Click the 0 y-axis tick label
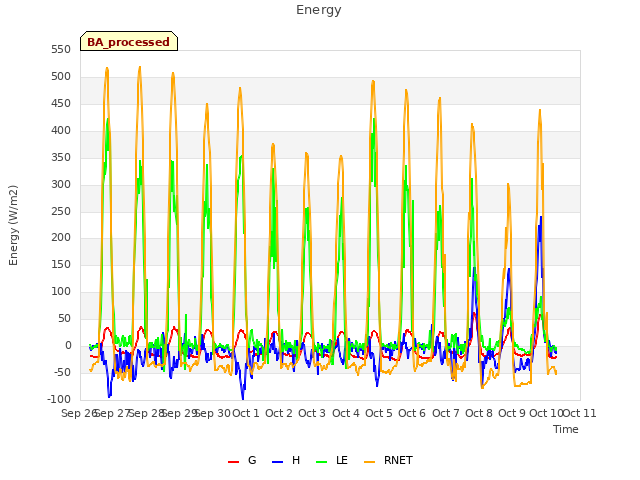 (x=68, y=345)
